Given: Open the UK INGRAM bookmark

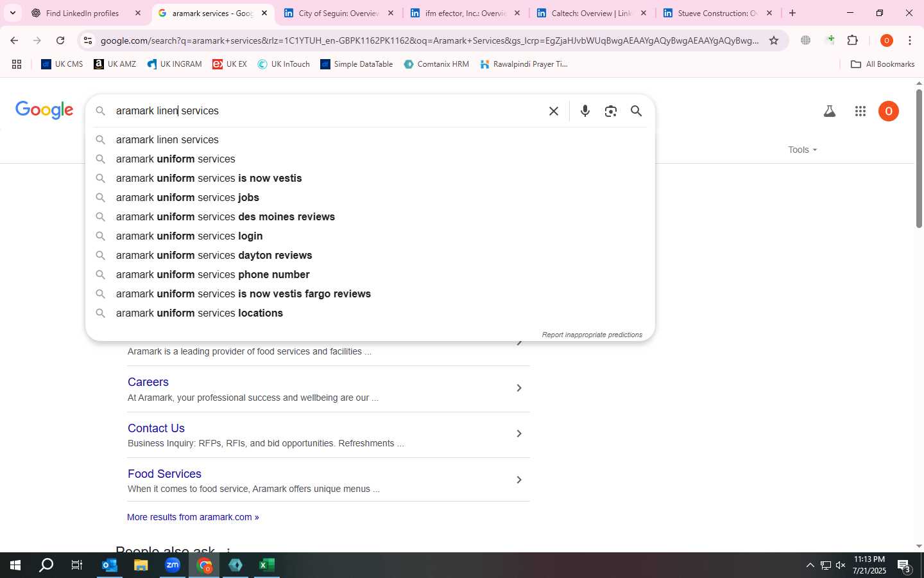Looking at the screenshot, I should click(x=175, y=64).
